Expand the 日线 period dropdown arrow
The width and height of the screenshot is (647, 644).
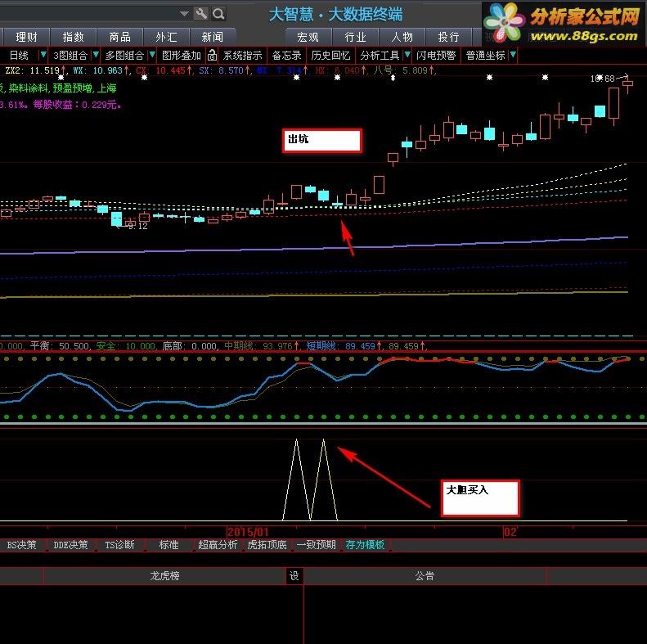coord(43,55)
